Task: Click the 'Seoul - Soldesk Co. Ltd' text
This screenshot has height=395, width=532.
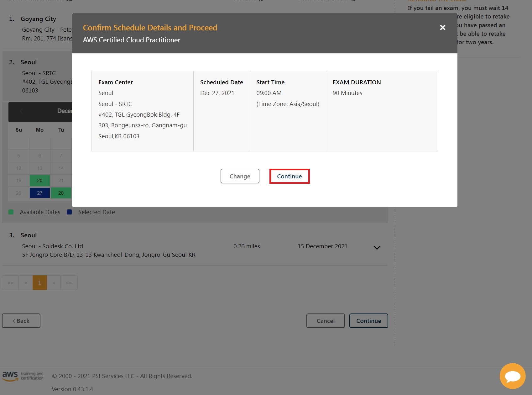Action: [x=52, y=246]
